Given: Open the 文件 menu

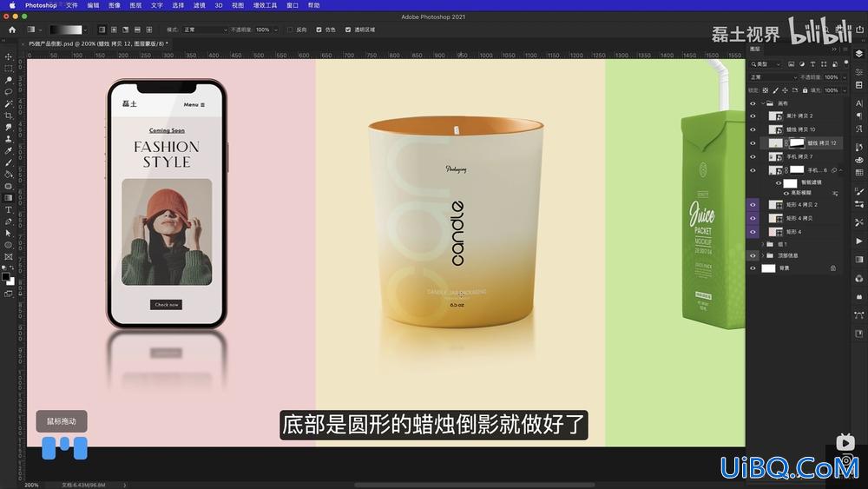Looking at the screenshot, I should pyautogui.click(x=72, y=5).
